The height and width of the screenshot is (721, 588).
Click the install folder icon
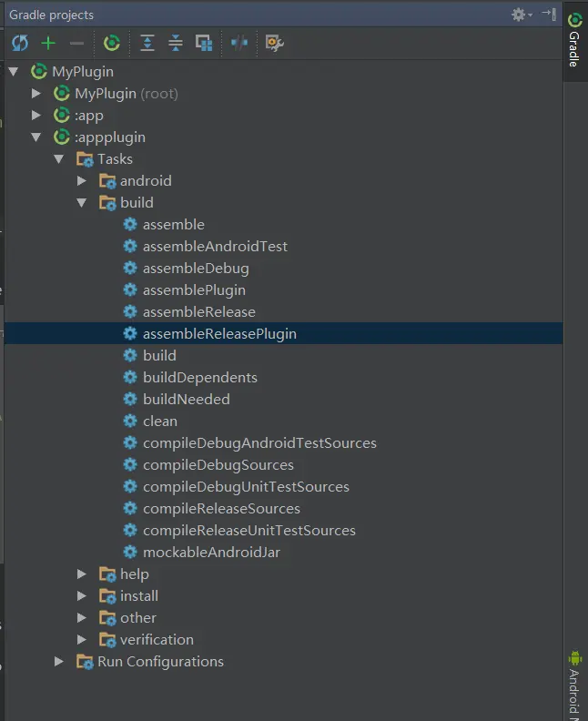[107, 596]
